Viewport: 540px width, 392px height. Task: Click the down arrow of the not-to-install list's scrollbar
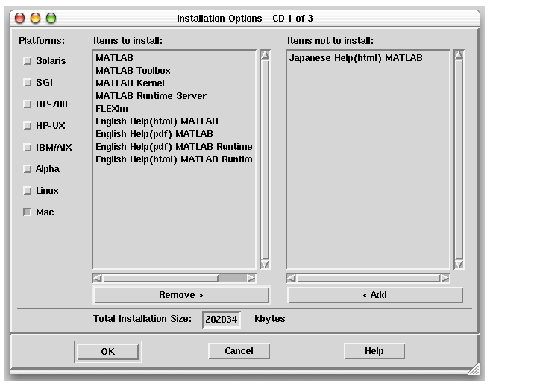tap(459, 264)
